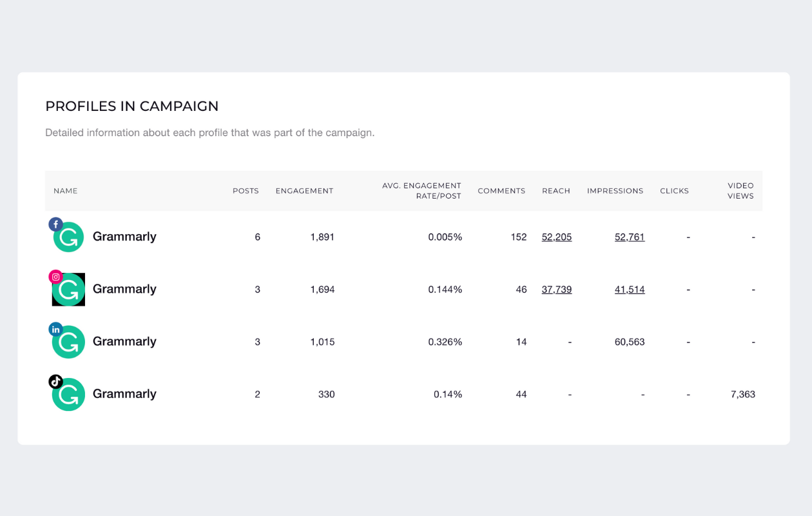The image size is (812, 516).
Task: Click the POSTS column header
Action: (246, 191)
